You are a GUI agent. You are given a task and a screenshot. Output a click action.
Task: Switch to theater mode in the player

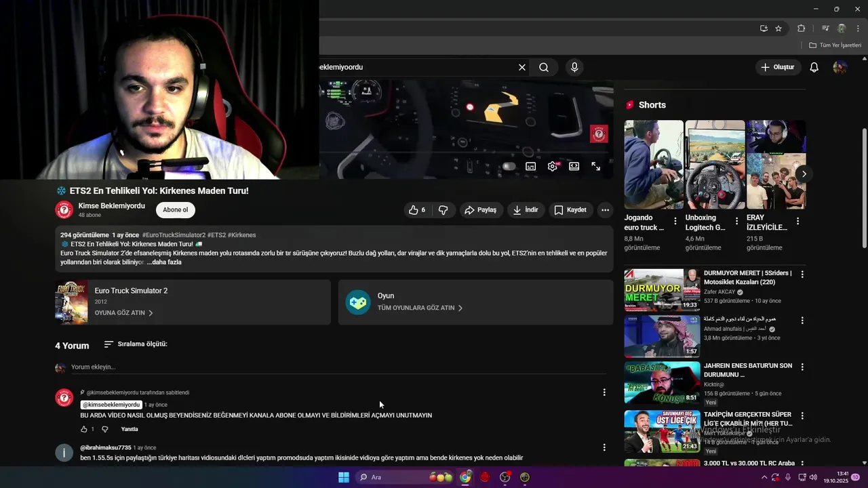pos(574,166)
